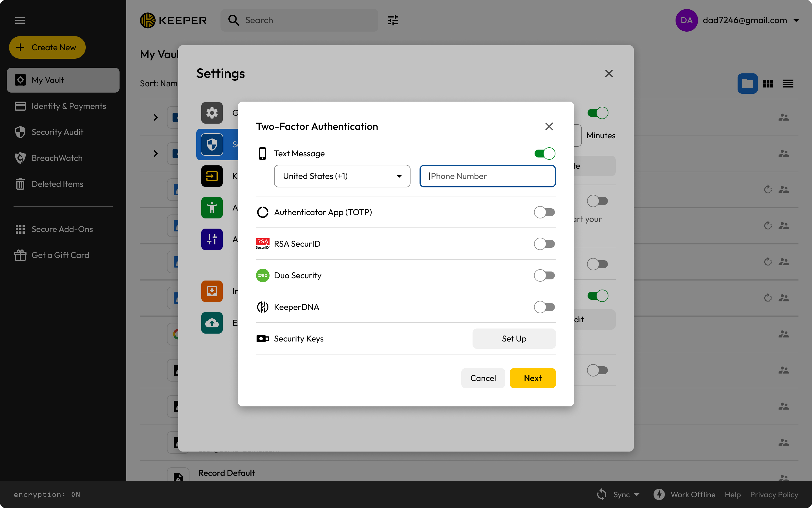Toggle the green Settings switch above the 'dit' button
812x508 pixels.
click(x=598, y=296)
